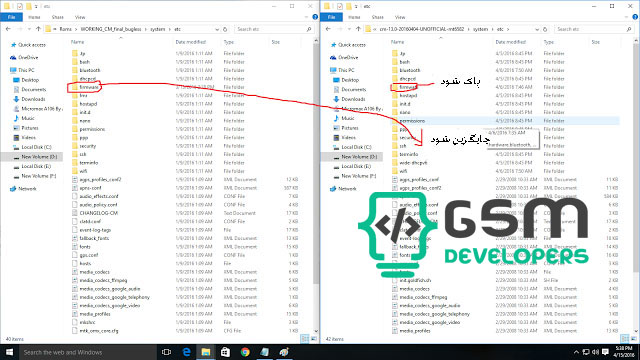Open Downloads in left window sidebar
Image resolution: width=640 pixels, height=360 pixels.
point(29,99)
